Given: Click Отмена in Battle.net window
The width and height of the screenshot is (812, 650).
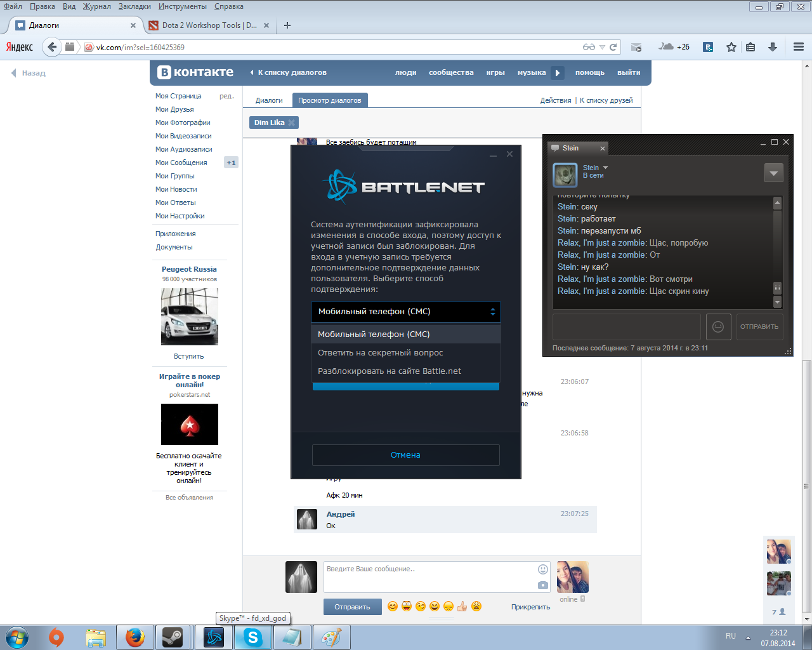Looking at the screenshot, I should pos(406,455).
